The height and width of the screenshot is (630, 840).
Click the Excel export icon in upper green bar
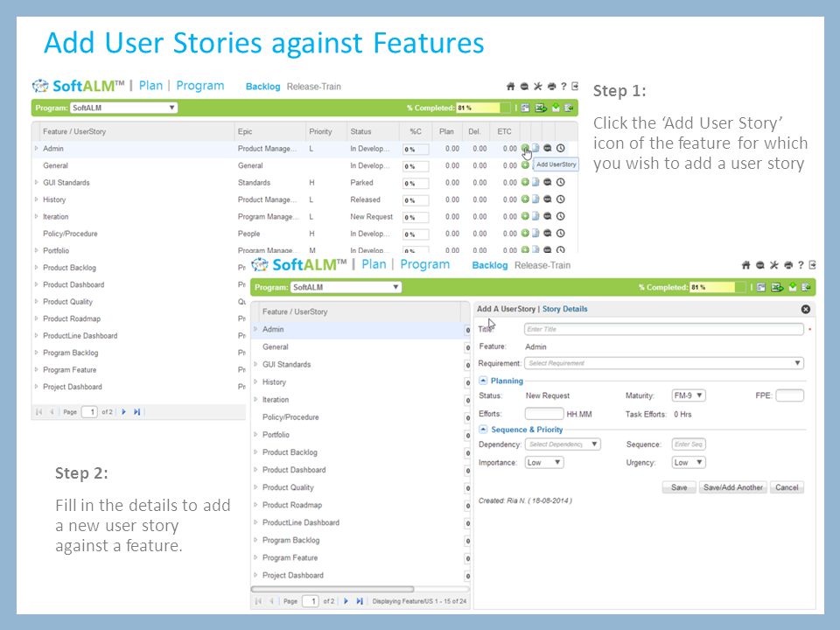point(541,108)
